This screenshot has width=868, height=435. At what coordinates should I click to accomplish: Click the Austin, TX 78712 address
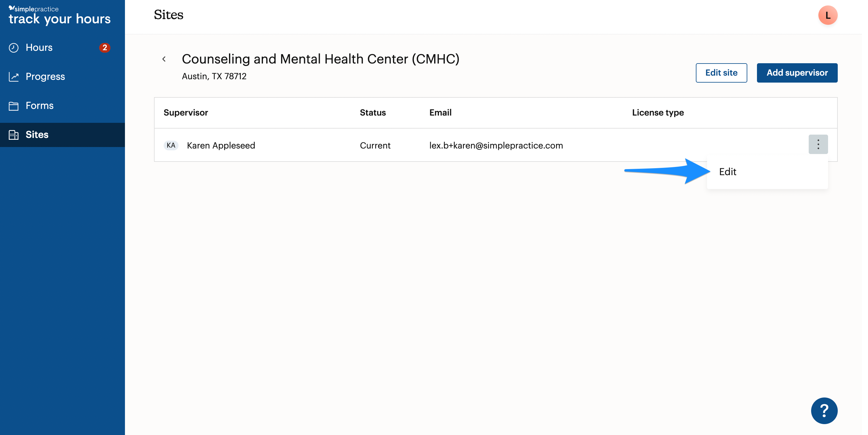point(214,77)
